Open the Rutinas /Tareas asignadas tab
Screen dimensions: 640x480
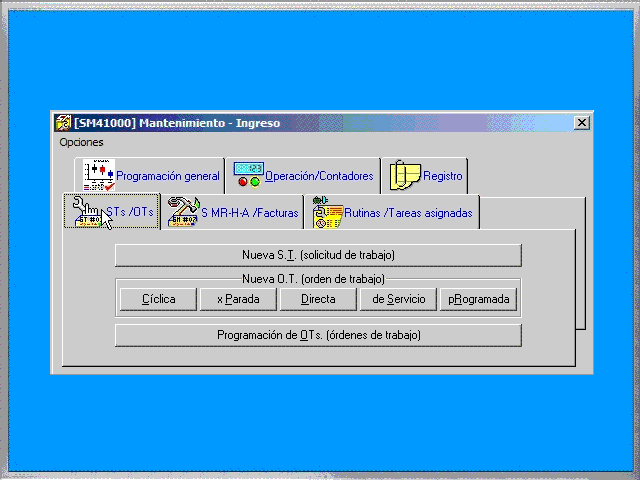coord(392,212)
